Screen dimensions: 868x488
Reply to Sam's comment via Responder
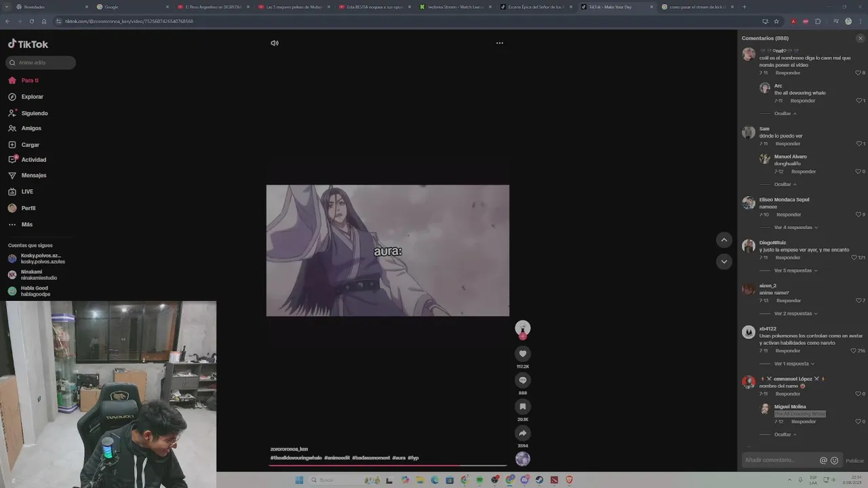tap(788, 144)
